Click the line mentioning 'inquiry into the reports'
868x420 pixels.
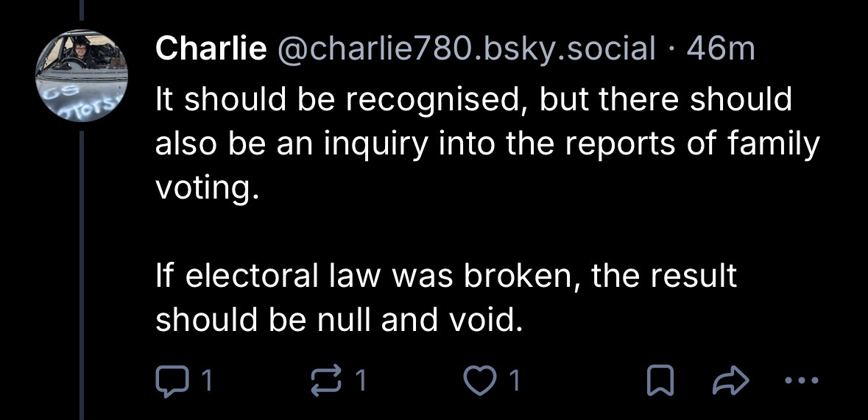pyautogui.click(x=486, y=145)
